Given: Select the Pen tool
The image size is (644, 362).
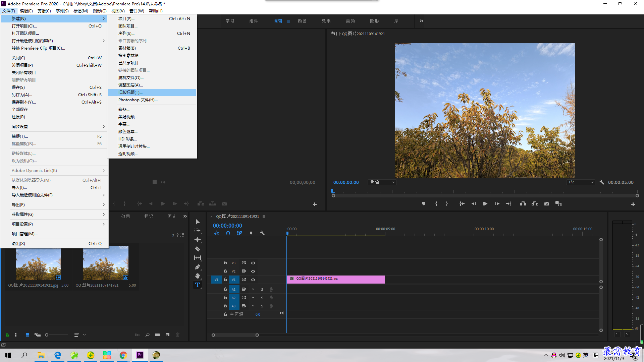Looking at the screenshot, I should coord(198,267).
